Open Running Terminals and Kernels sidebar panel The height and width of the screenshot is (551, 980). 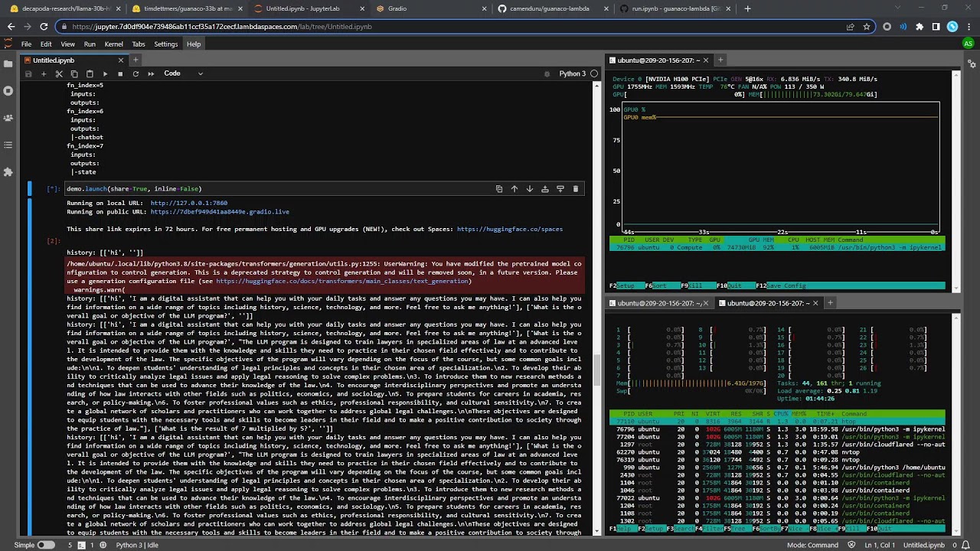(x=8, y=91)
